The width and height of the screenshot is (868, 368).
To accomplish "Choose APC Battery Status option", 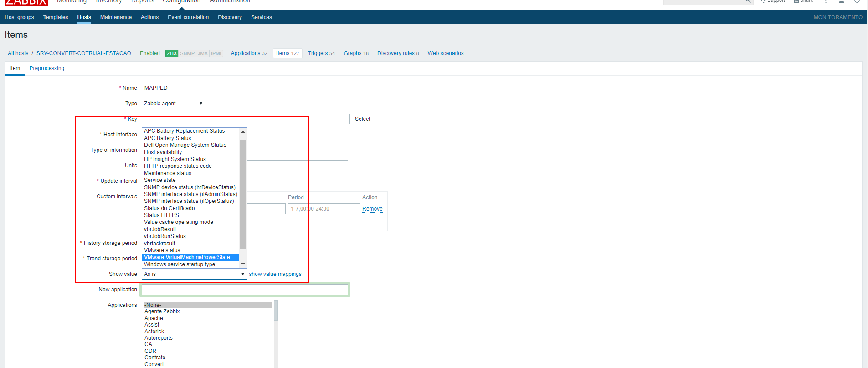I will 191,138.
